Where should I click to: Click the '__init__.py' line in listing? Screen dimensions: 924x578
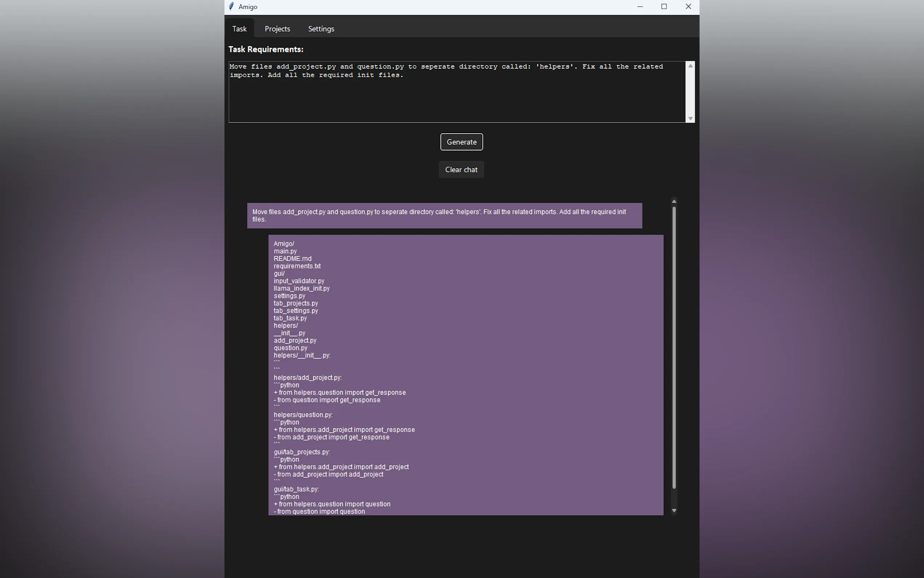(289, 333)
